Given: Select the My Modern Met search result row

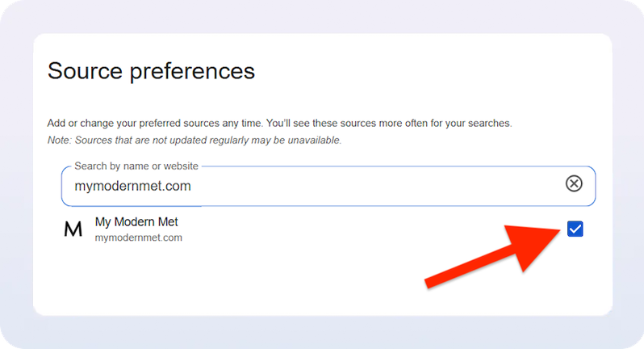Looking at the screenshot, I should click(323, 229).
